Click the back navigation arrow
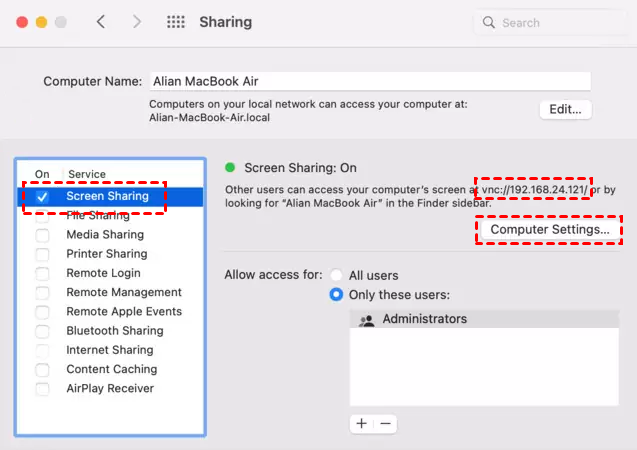The width and height of the screenshot is (637, 450). click(x=101, y=22)
